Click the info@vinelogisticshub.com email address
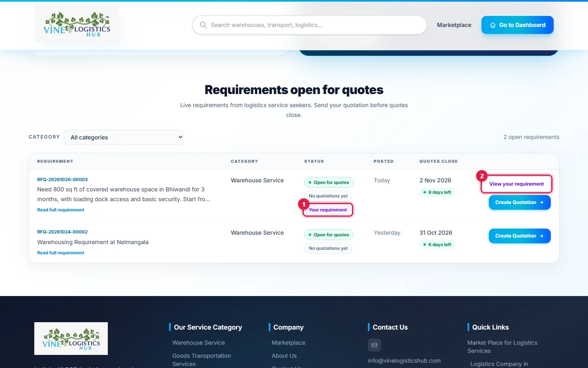588x368 pixels. [x=404, y=361]
